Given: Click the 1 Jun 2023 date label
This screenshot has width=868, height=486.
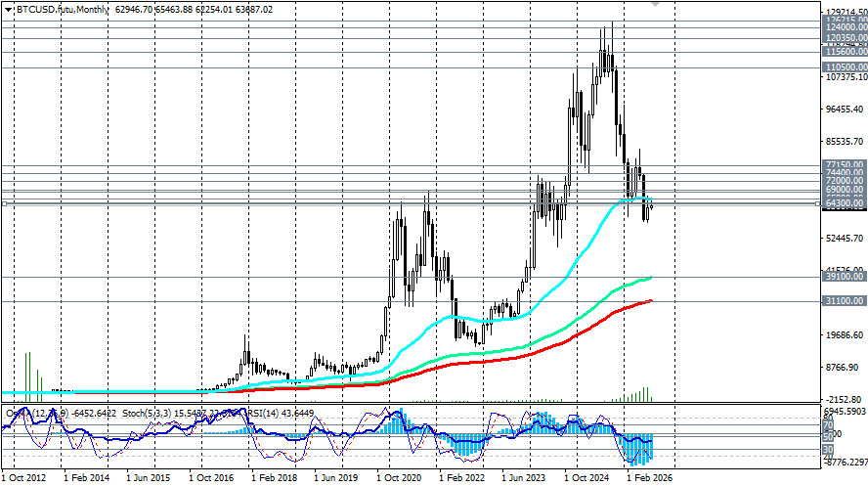Looking at the screenshot, I should coord(524,478).
